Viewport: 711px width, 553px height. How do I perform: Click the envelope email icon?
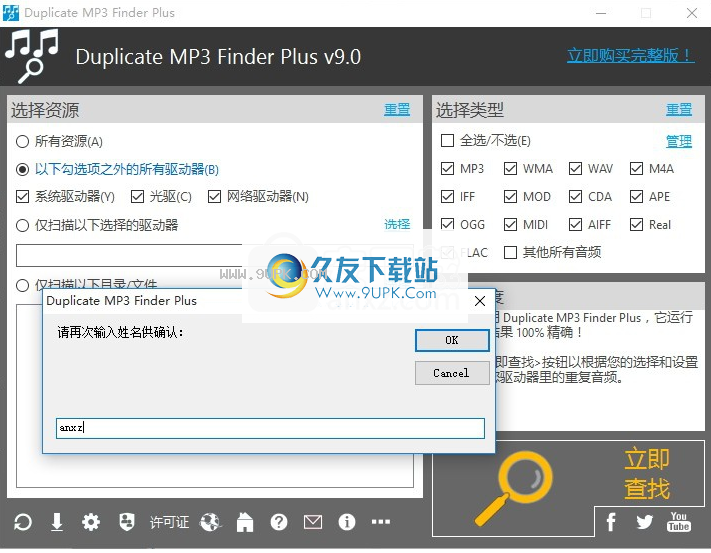click(313, 522)
